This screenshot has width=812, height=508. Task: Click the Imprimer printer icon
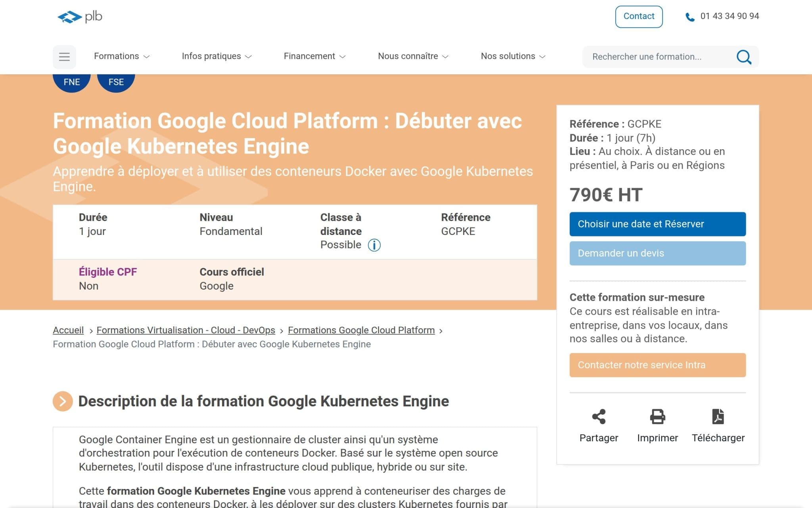click(x=657, y=416)
